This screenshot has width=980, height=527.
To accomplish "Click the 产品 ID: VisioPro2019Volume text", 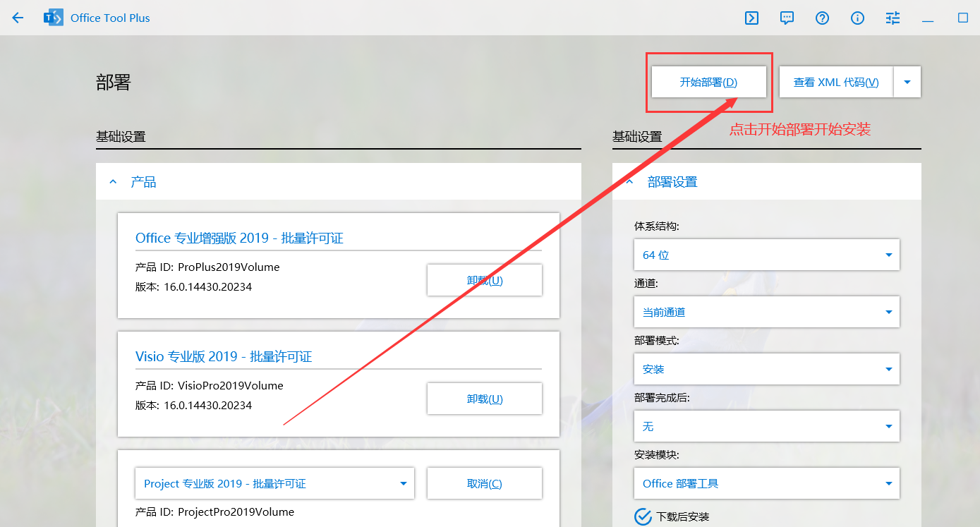I will [x=210, y=386].
